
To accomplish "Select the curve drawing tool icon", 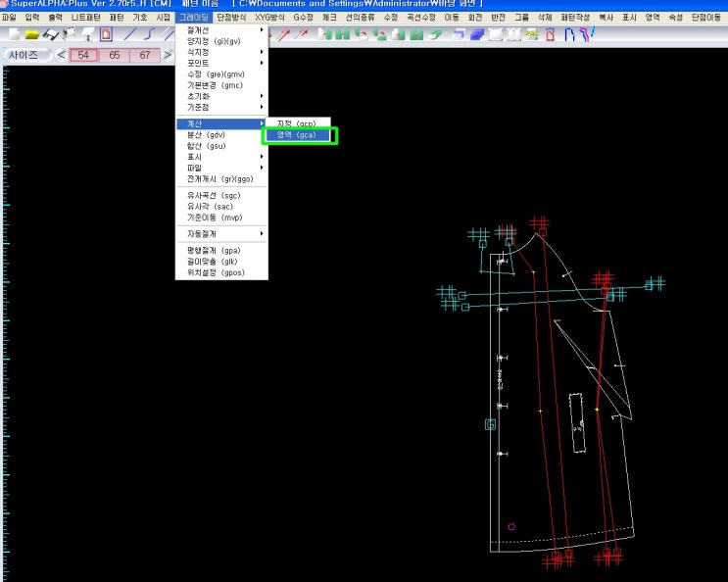I will tap(150, 34).
